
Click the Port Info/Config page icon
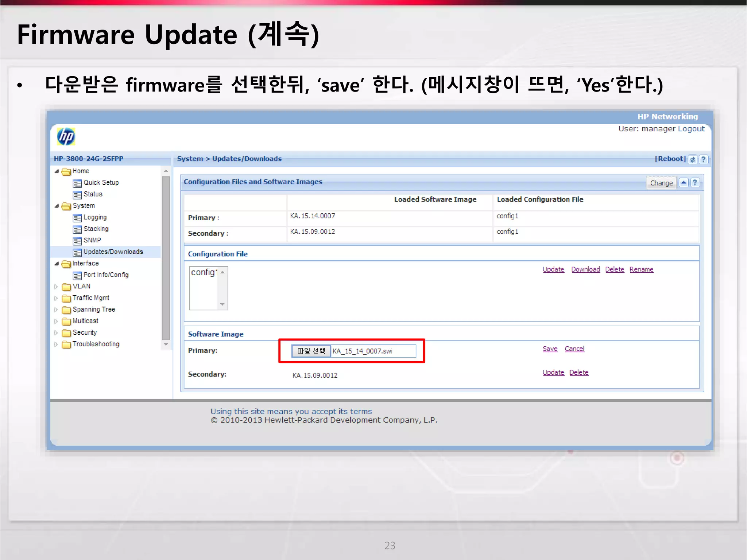point(77,275)
